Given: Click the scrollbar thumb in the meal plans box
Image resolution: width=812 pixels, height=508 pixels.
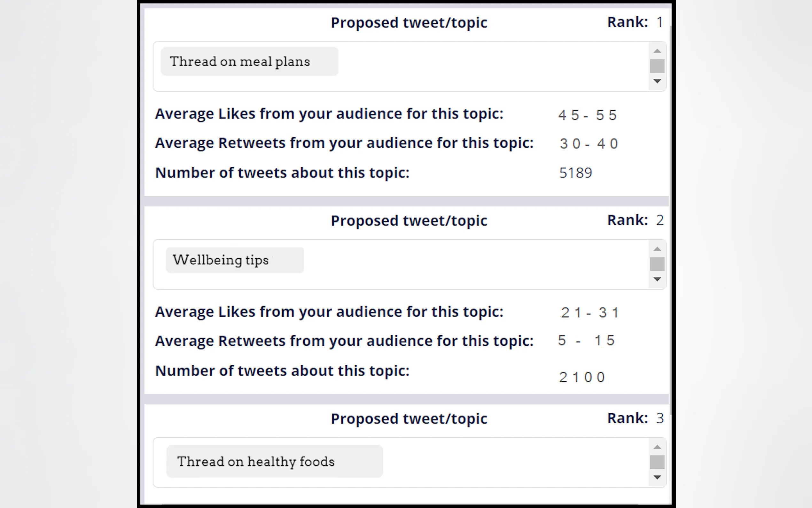Looking at the screenshot, I should pos(657,66).
